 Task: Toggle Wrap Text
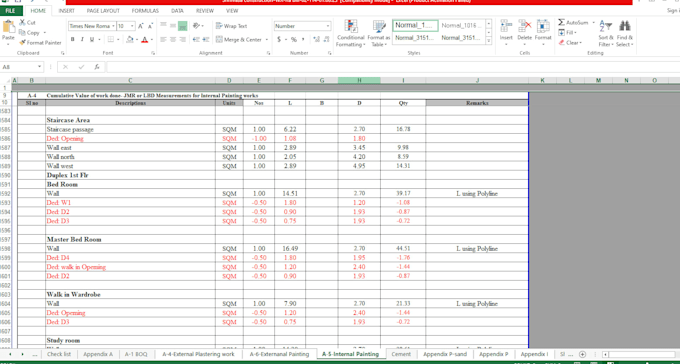click(232, 26)
